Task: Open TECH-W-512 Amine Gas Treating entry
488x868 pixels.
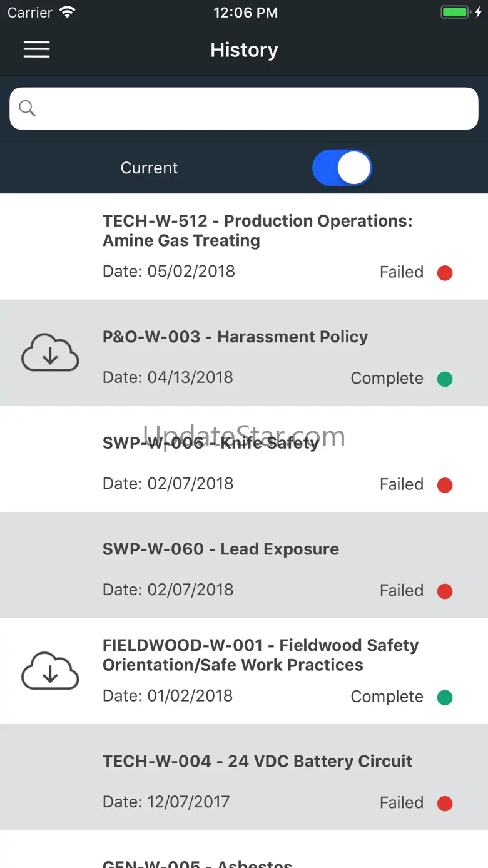Action: pos(244,247)
